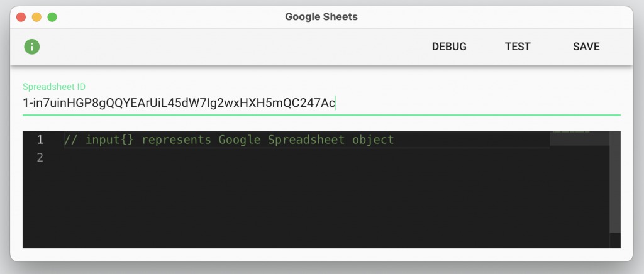Click the word object in code comment
The width and height of the screenshot is (644, 274).
(x=373, y=140)
